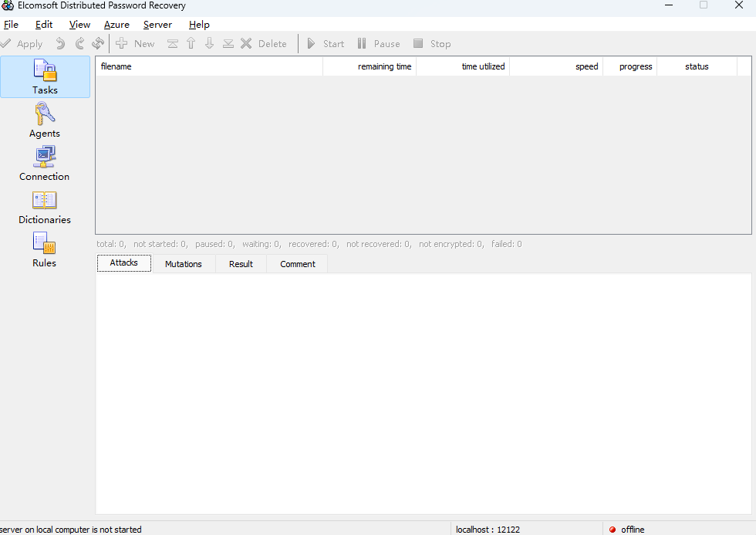Open the Agents panel
Image resolution: width=756 pixels, height=535 pixels.
click(45, 120)
